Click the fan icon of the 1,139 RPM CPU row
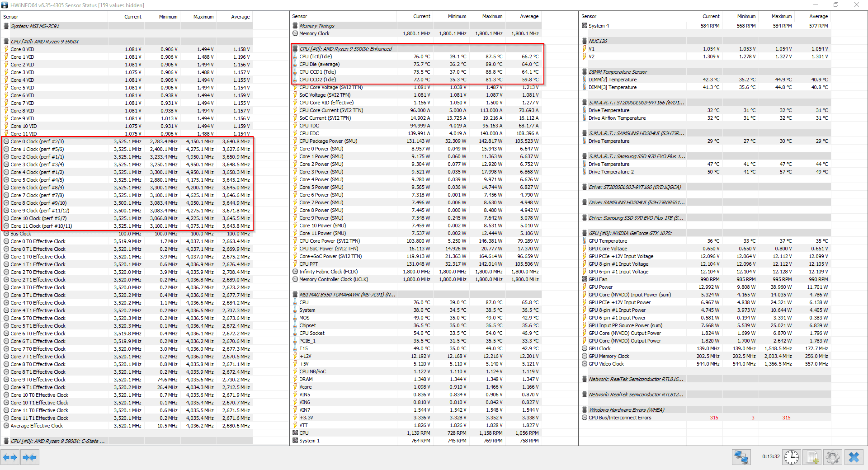This screenshot has height=470, width=868. pyautogui.click(x=295, y=433)
